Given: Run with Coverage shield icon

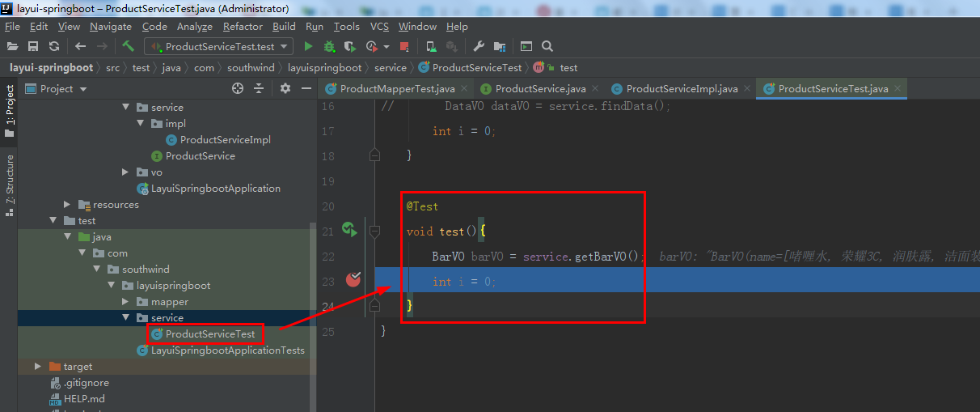Looking at the screenshot, I should [x=349, y=46].
